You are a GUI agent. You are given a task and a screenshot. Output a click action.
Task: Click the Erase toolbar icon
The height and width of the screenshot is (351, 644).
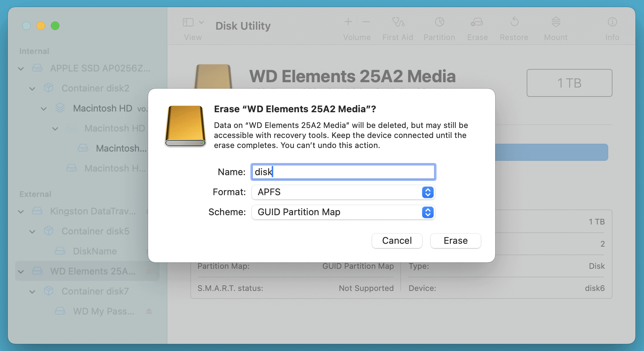(477, 23)
